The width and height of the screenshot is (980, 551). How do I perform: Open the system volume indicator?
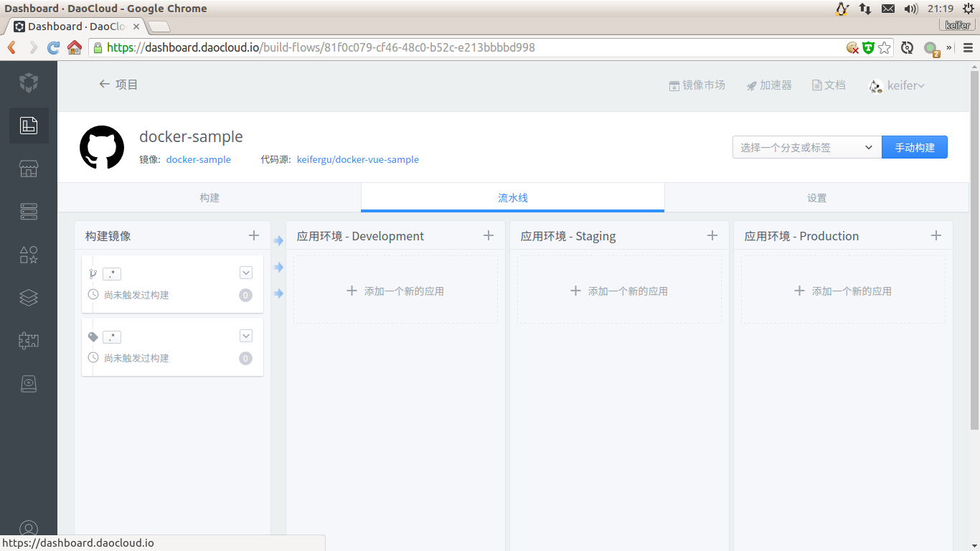tap(911, 9)
